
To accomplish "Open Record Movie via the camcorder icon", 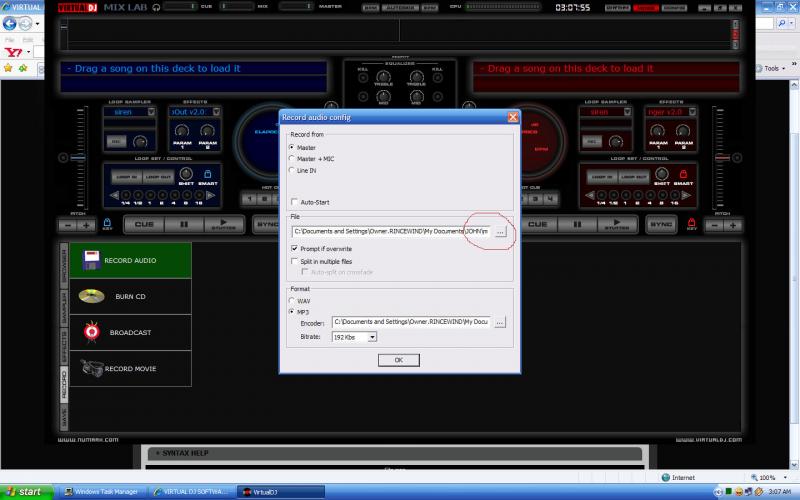I will 92,368.
